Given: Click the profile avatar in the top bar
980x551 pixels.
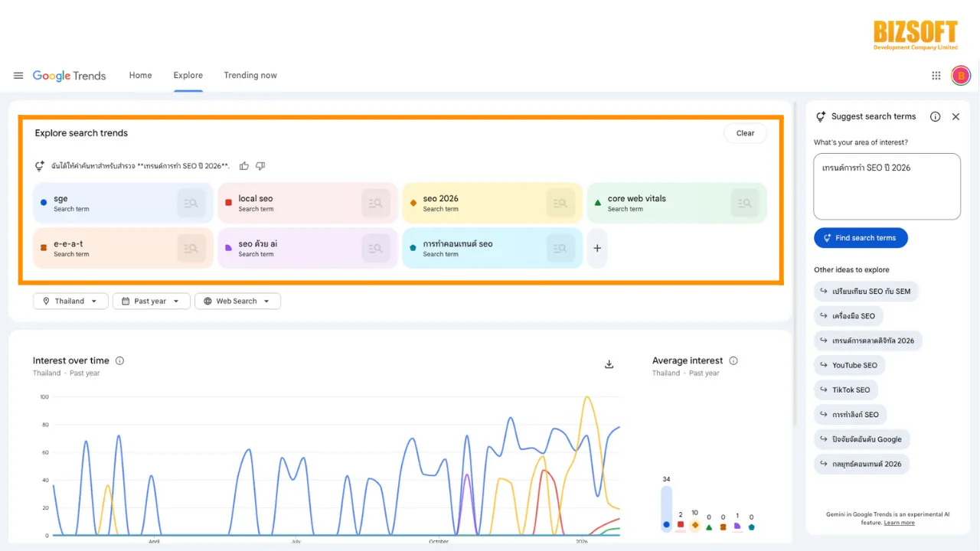Looking at the screenshot, I should coord(961,75).
